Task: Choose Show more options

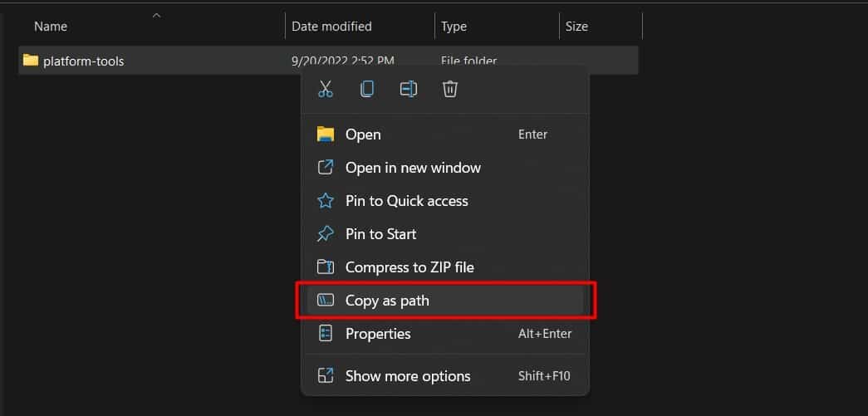Action: click(445, 376)
